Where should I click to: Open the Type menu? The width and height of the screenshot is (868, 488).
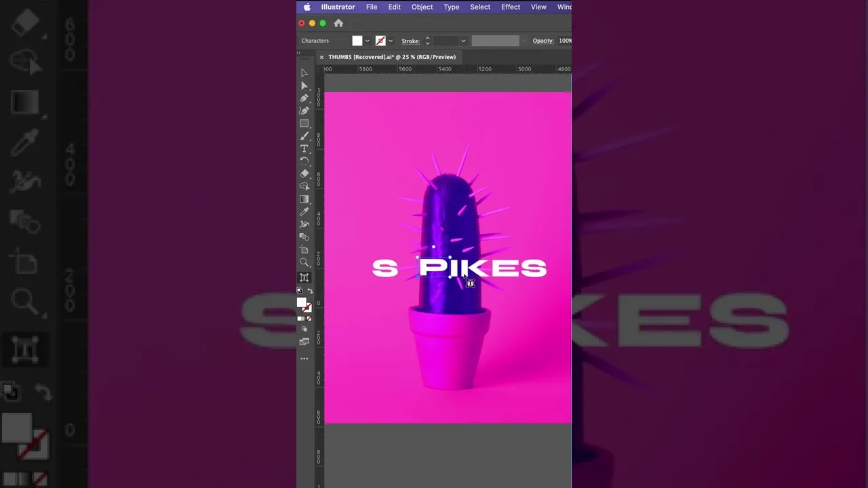click(452, 7)
